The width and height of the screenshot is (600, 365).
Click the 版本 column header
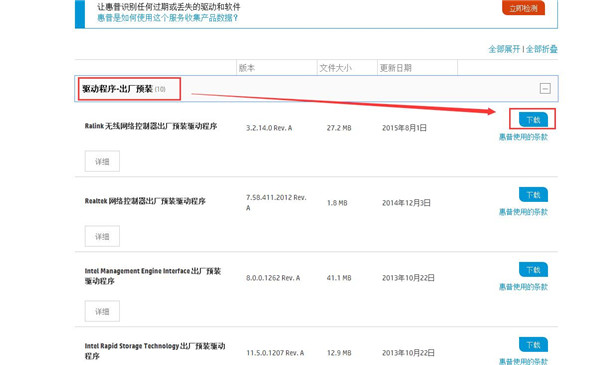(247, 68)
